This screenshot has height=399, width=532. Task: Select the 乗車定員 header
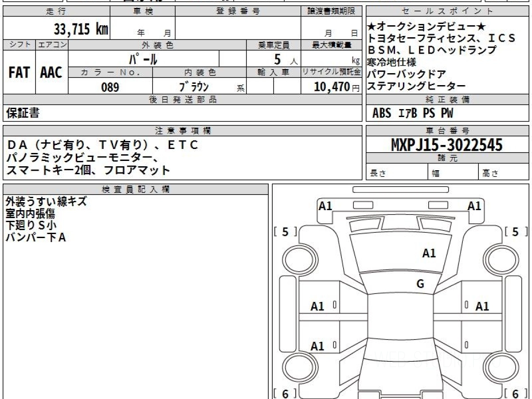274,45
